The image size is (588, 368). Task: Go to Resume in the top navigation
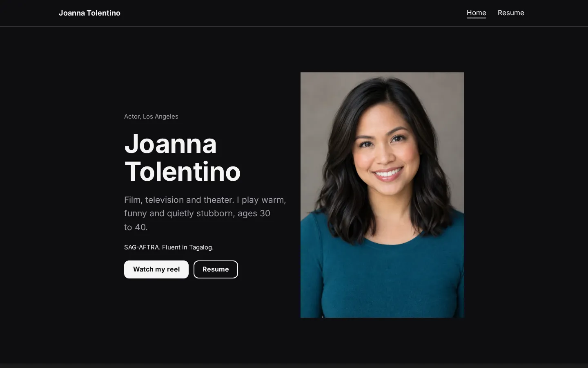point(511,13)
